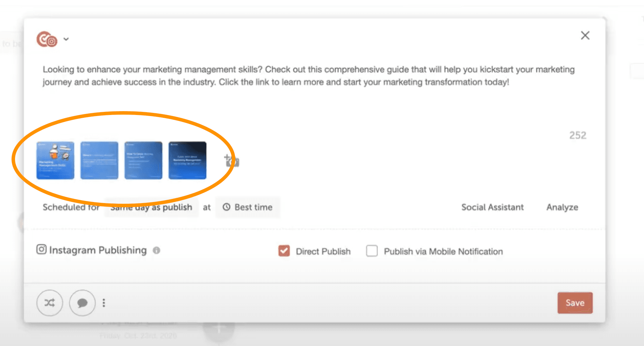Open the info tooltip beside Instagram Publishing
This screenshot has width=644, height=346.
point(157,250)
